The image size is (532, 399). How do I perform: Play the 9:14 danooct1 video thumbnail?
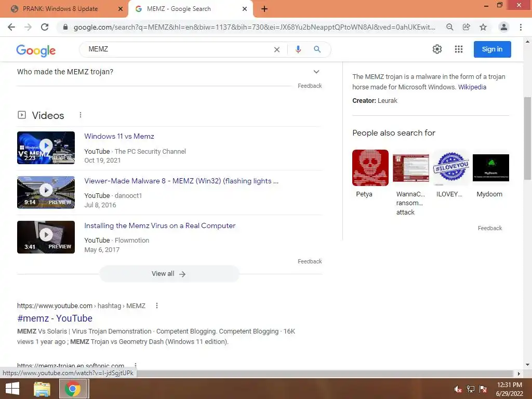[46, 192]
